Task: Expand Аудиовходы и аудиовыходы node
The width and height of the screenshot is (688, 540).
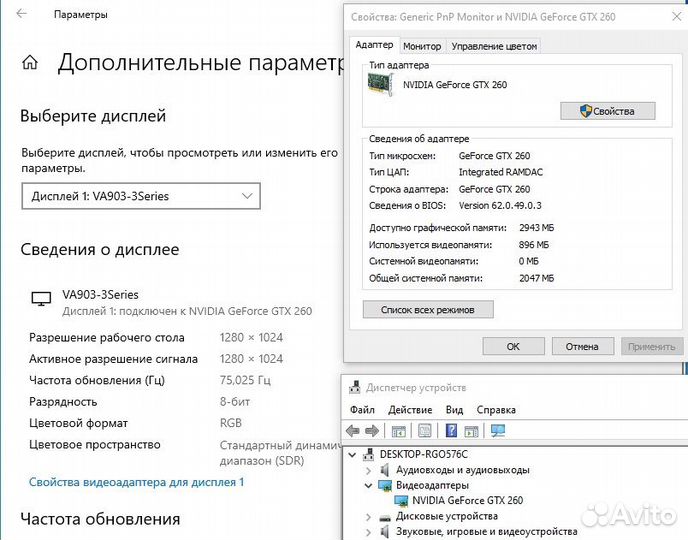Action: [369, 471]
